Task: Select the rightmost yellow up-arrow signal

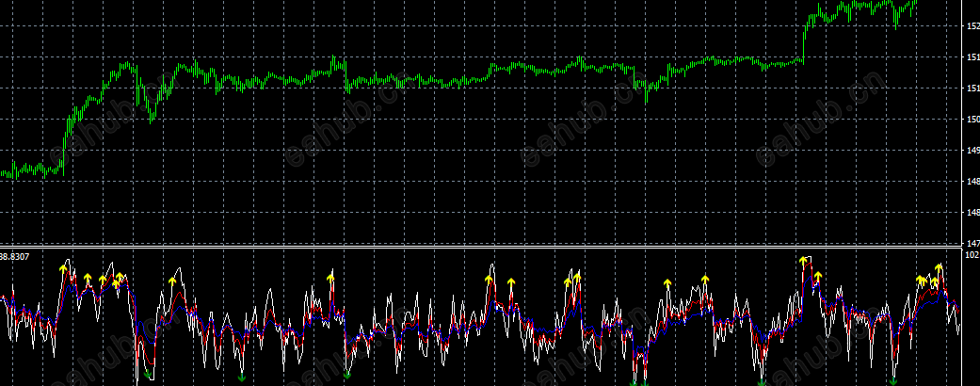Action: 939,268
